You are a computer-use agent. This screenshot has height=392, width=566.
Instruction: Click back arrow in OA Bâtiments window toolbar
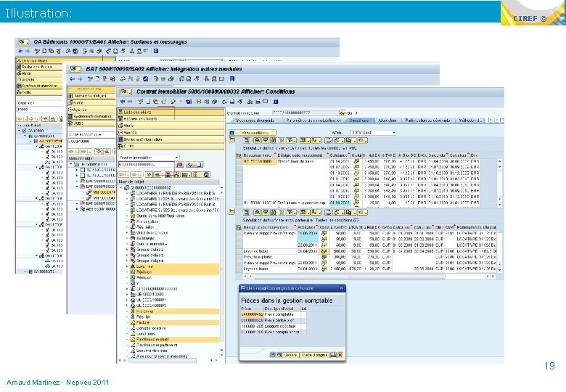pyautogui.click(x=20, y=52)
